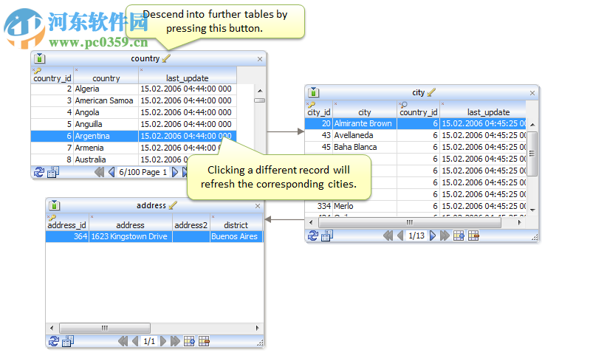The width and height of the screenshot is (607, 364).
Task: Click the delete row icon in the city footer
Action: 473,236
